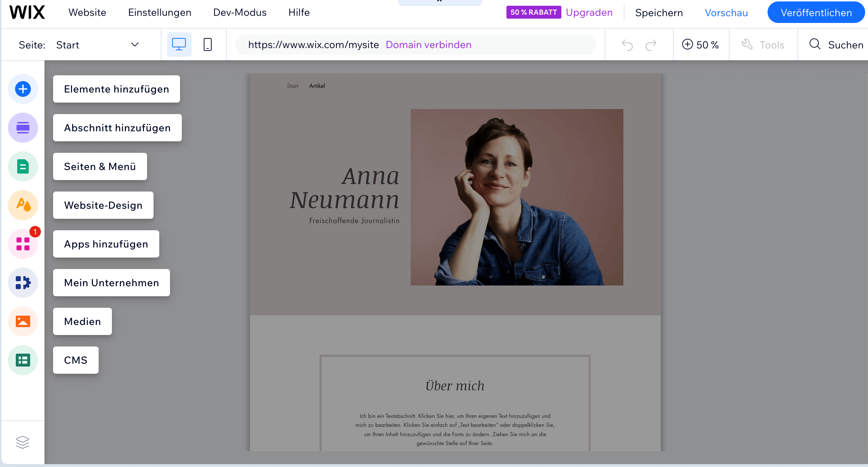Click the blue plus Add Elements icon

(x=23, y=89)
